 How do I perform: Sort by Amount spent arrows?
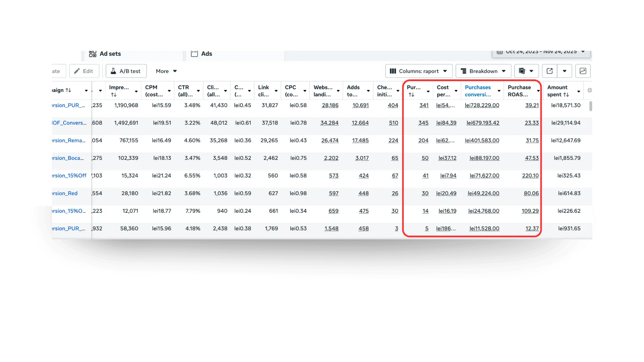566,95
